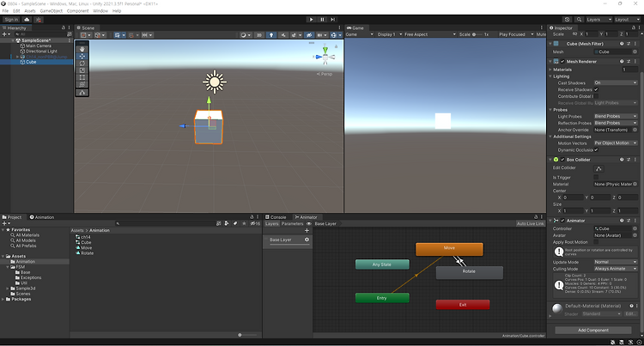Enable Apply Root Motion checkbox
The image size is (644, 346).
click(596, 242)
